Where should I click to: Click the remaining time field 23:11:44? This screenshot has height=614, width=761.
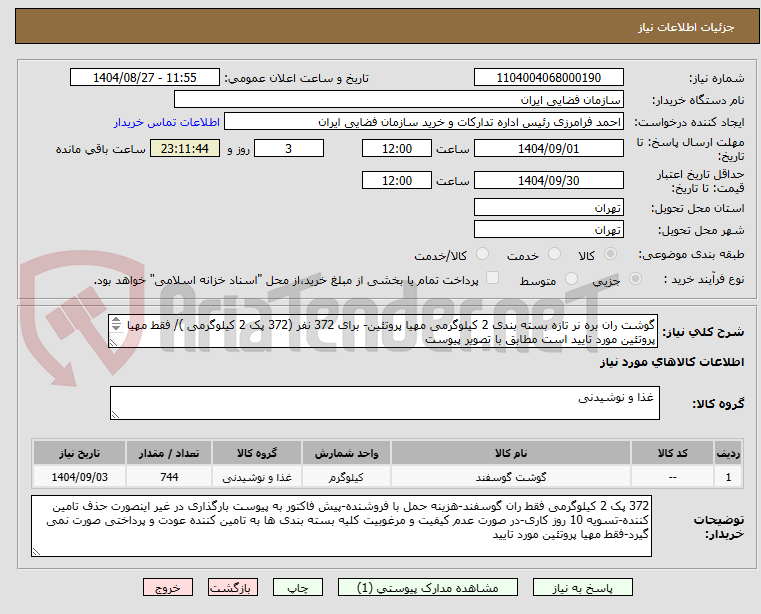[x=185, y=149]
